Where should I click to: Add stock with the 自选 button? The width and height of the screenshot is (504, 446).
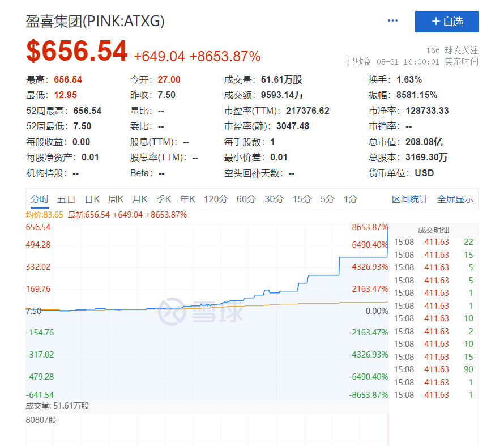pyautogui.click(x=446, y=22)
